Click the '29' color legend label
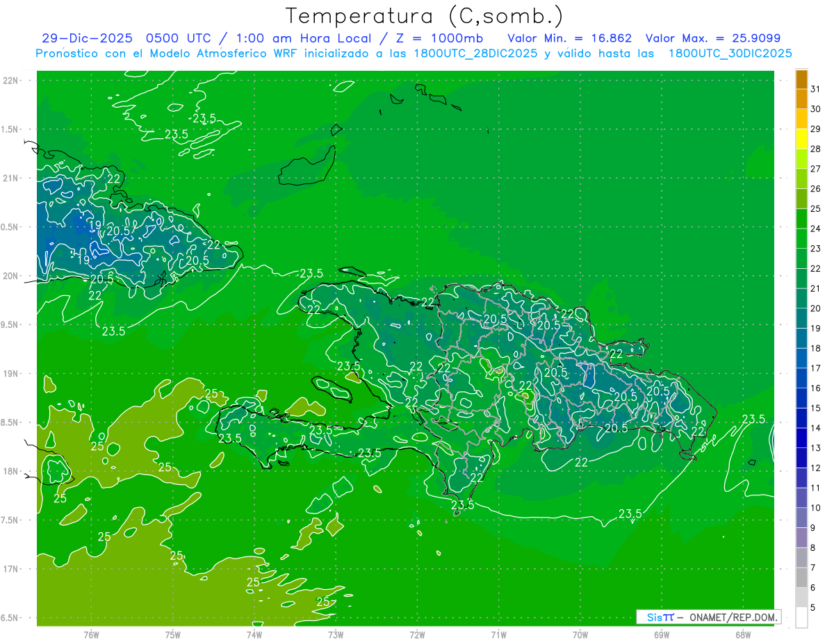Image resolution: width=834 pixels, height=644 pixels. click(x=816, y=129)
